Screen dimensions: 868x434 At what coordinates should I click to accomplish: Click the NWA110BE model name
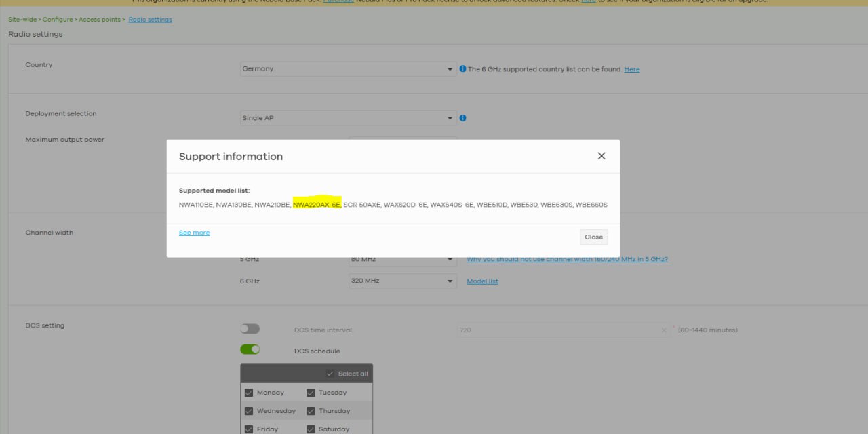tap(196, 205)
